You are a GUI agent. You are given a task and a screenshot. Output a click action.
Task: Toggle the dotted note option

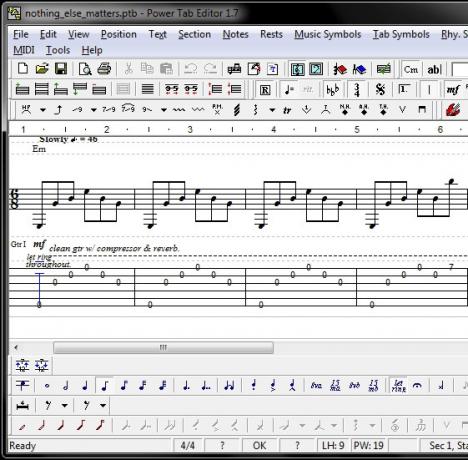(187, 385)
